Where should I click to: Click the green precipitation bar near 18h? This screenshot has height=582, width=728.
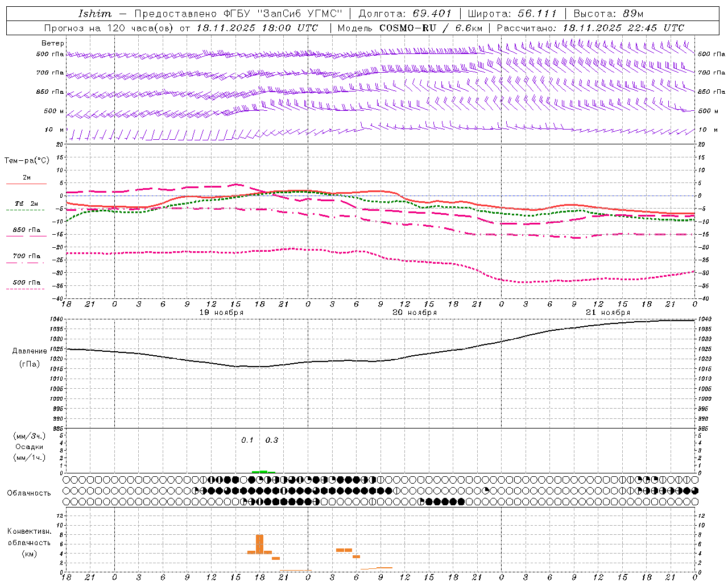pyautogui.click(x=263, y=471)
